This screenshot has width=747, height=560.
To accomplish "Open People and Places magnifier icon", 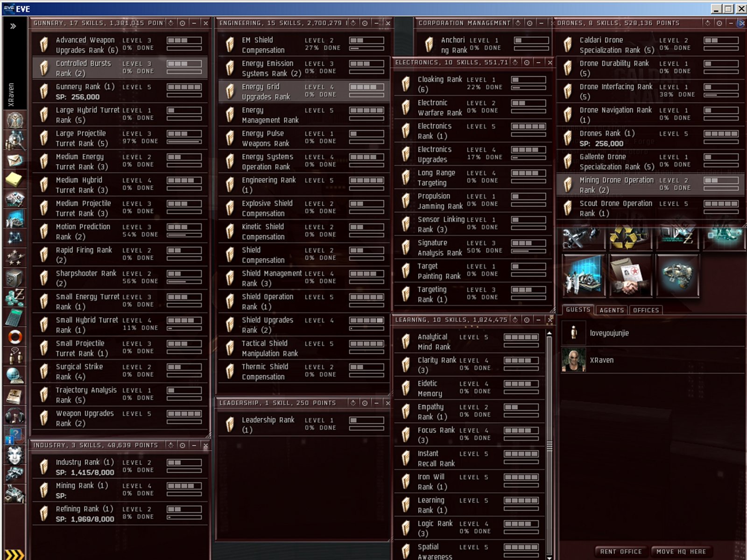I will pyautogui.click(x=15, y=140).
